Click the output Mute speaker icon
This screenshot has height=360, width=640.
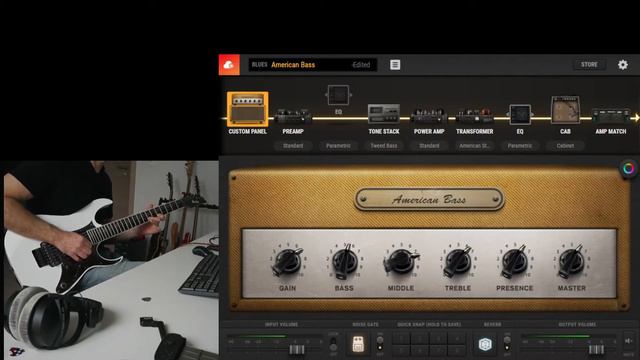pos(629,341)
